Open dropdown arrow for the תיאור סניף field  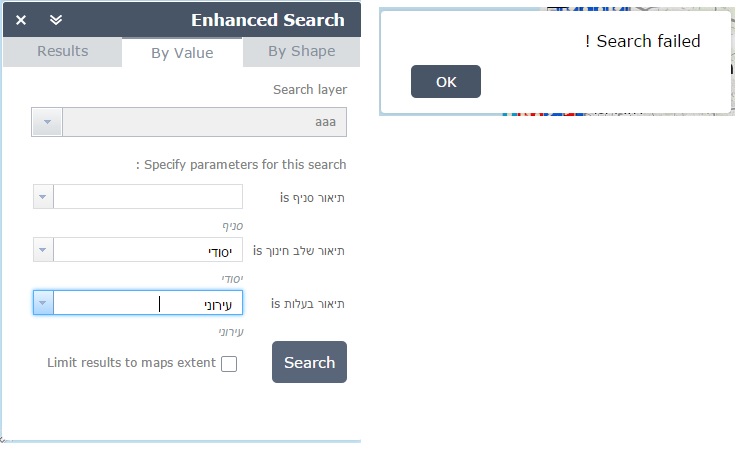pos(43,197)
